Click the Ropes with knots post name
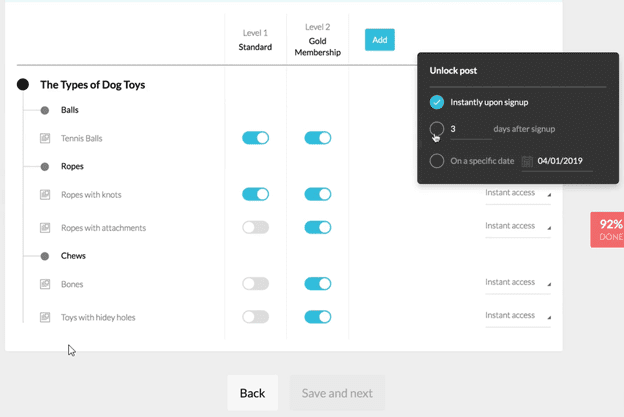Viewport: 624px width, 417px height. point(91,195)
